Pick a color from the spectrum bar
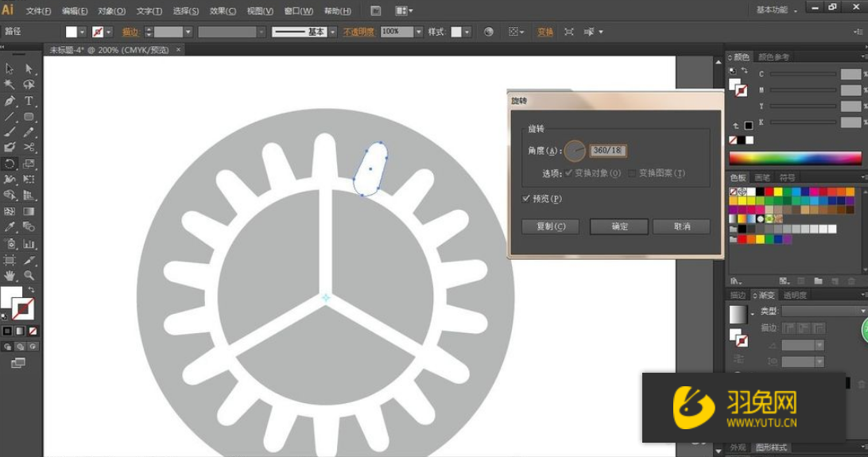The image size is (868, 457). click(x=795, y=157)
